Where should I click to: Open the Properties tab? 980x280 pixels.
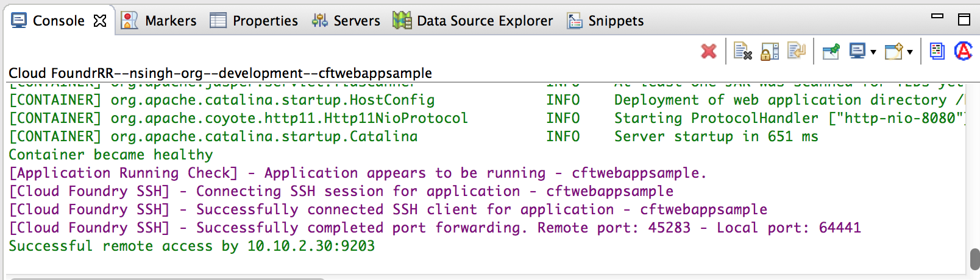(x=254, y=21)
